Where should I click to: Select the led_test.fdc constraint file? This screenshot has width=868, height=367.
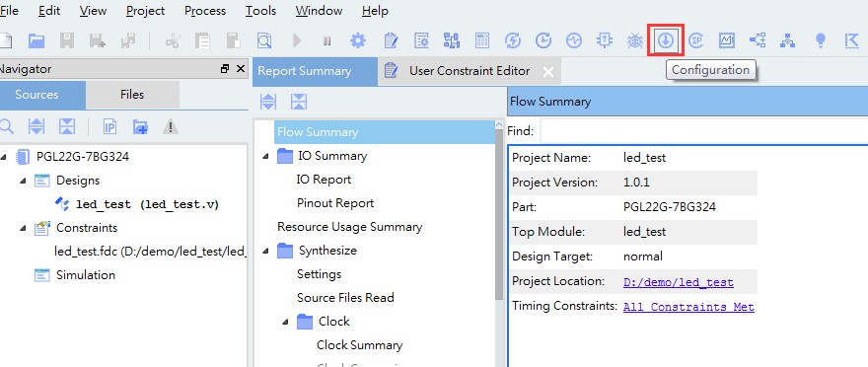click(x=150, y=252)
